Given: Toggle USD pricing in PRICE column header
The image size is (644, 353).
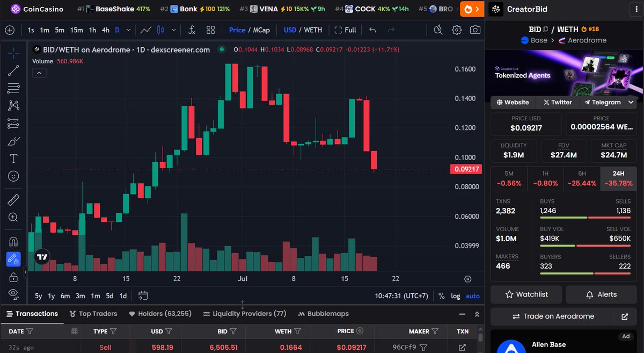Looking at the screenshot, I should (x=360, y=332).
